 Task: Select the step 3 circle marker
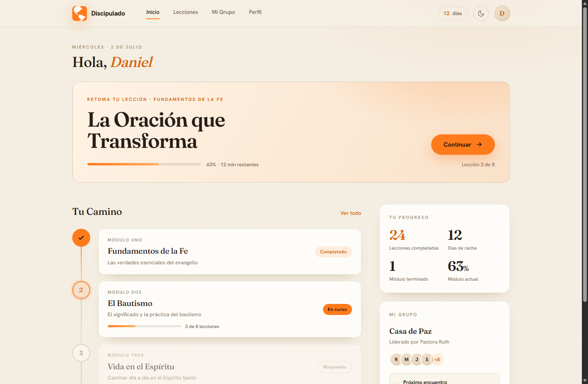[x=81, y=353]
